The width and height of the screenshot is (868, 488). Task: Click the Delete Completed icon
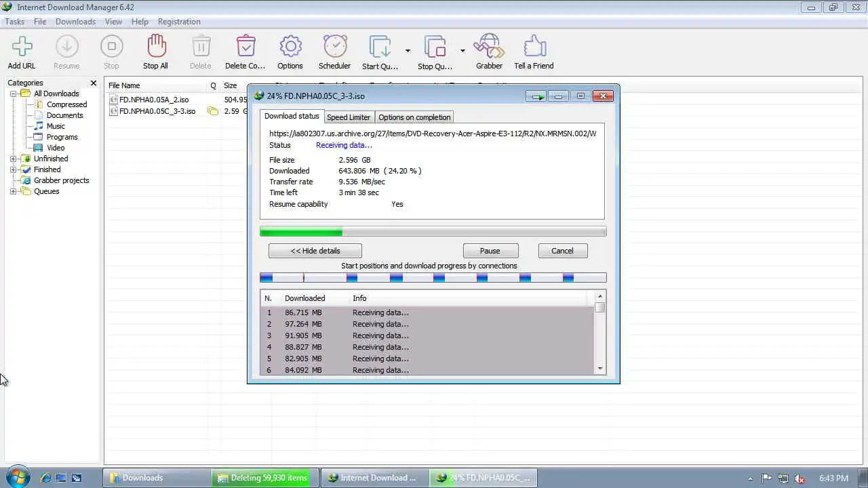point(245,52)
